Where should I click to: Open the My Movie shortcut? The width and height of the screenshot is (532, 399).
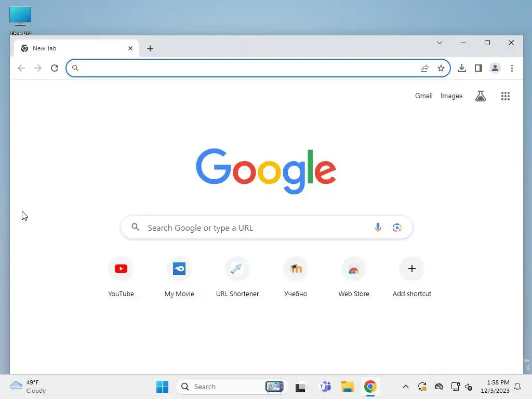[179, 277]
